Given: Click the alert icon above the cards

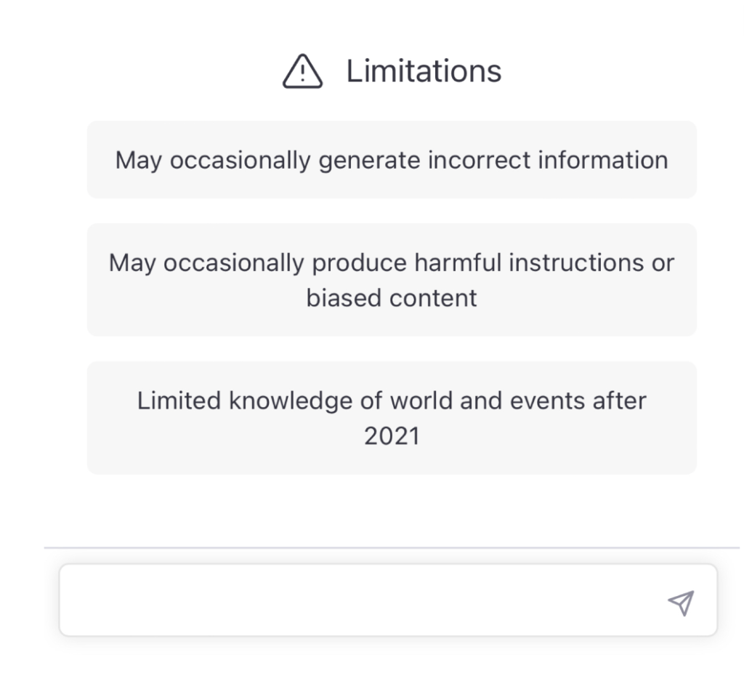Looking at the screenshot, I should pyautogui.click(x=302, y=71).
